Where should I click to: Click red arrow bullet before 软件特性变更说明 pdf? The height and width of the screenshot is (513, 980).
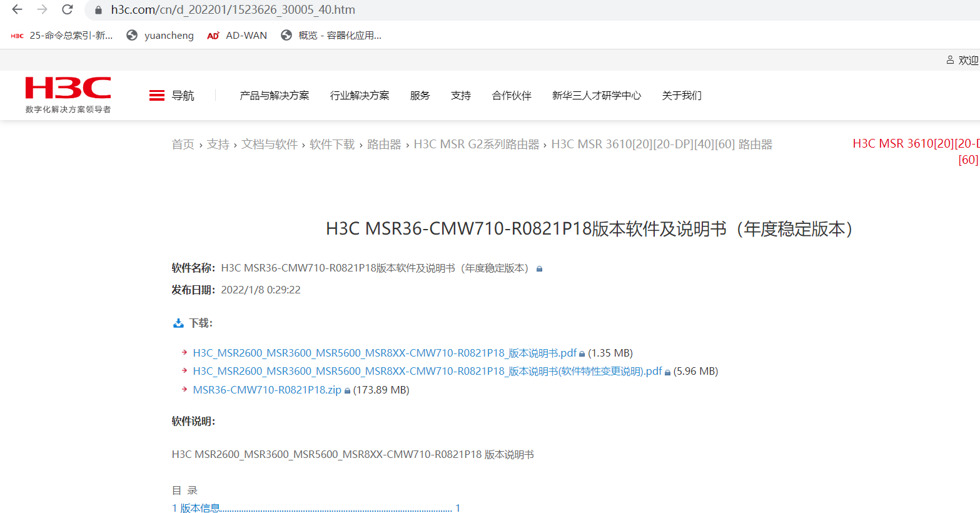coord(184,370)
